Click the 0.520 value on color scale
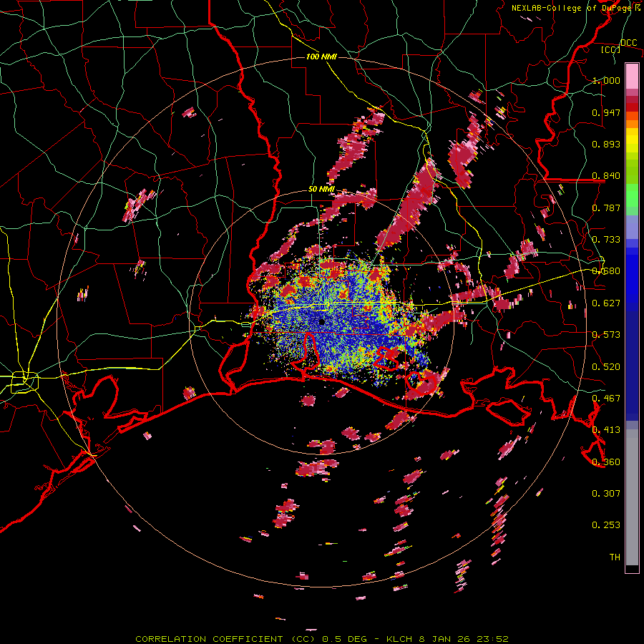The image size is (644, 644). pyautogui.click(x=606, y=366)
